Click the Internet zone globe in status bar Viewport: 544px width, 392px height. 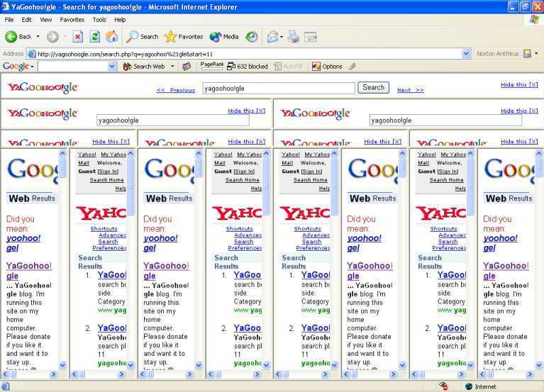(x=469, y=386)
